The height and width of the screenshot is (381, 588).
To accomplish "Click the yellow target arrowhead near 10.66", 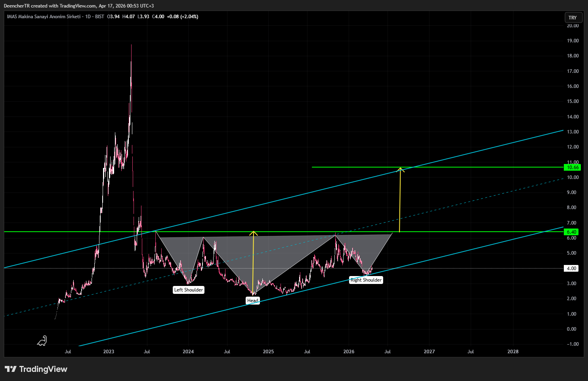I will [401, 170].
